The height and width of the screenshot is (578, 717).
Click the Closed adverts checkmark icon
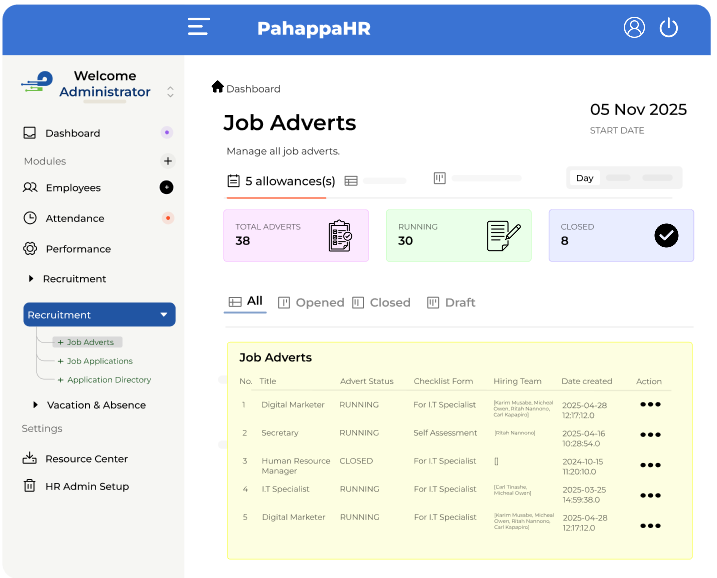[x=666, y=235]
